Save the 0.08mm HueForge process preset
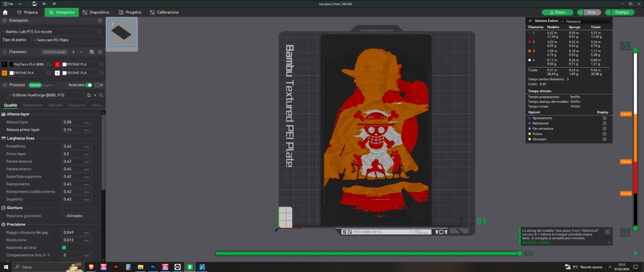The height and width of the screenshot is (272, 644). 89,96
